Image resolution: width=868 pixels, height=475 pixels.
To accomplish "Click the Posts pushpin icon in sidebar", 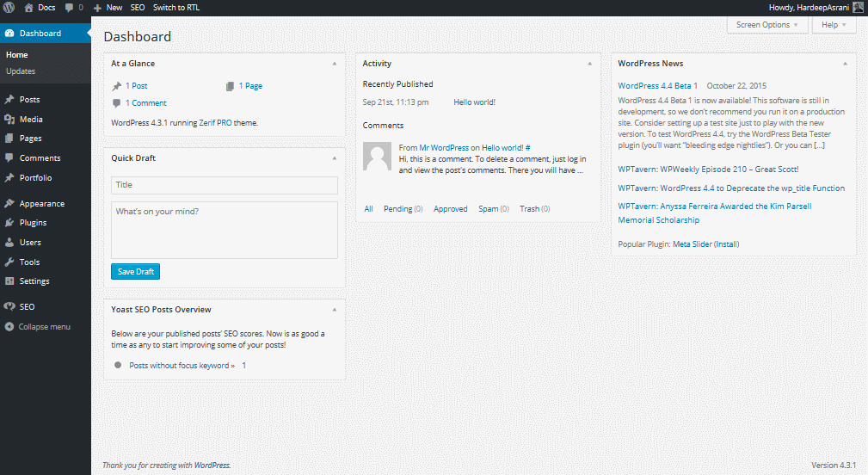I will [9, 100].
